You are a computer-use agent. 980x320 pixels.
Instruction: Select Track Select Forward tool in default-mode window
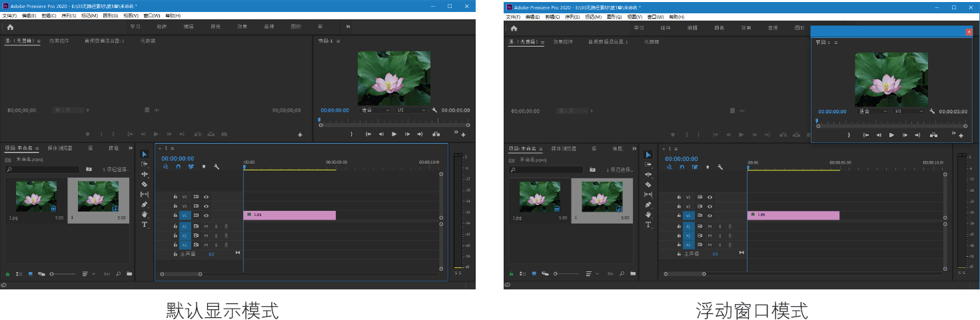pos(145,164)
